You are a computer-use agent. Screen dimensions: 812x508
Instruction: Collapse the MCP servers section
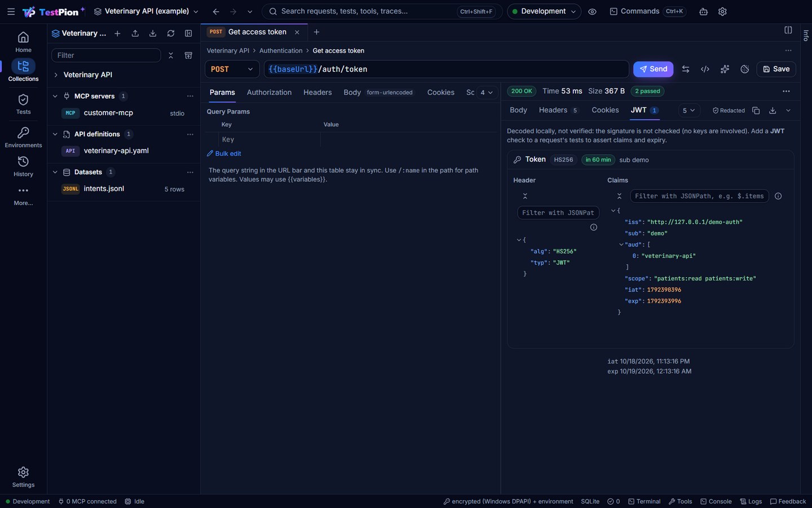(x=55, y=96)
